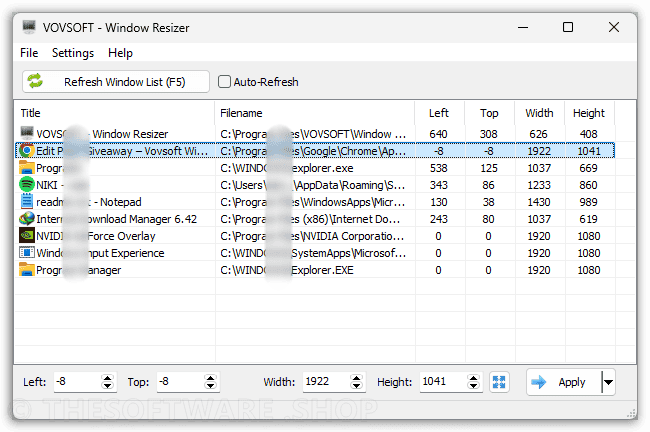The height and width of the screenshot is (432, 650).
Task: Click the Height value 619
Action: [x=589, y=219]
